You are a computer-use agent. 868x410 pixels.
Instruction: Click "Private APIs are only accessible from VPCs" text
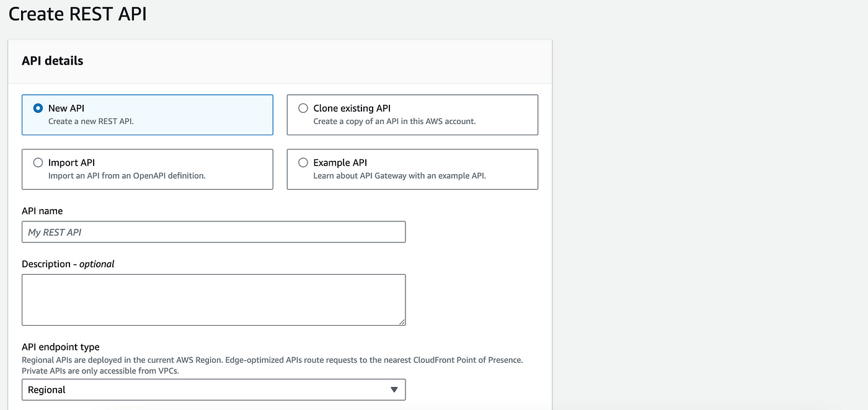[x=104, y=371]
